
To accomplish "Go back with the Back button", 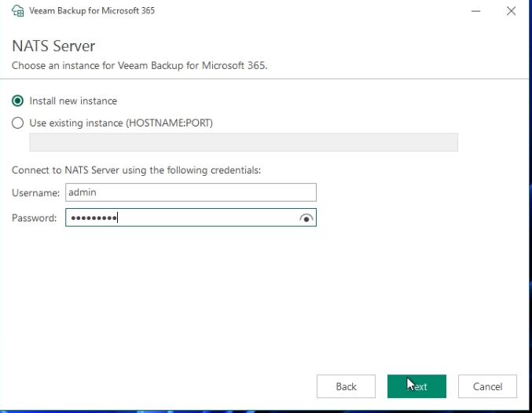I will [346, 386].
